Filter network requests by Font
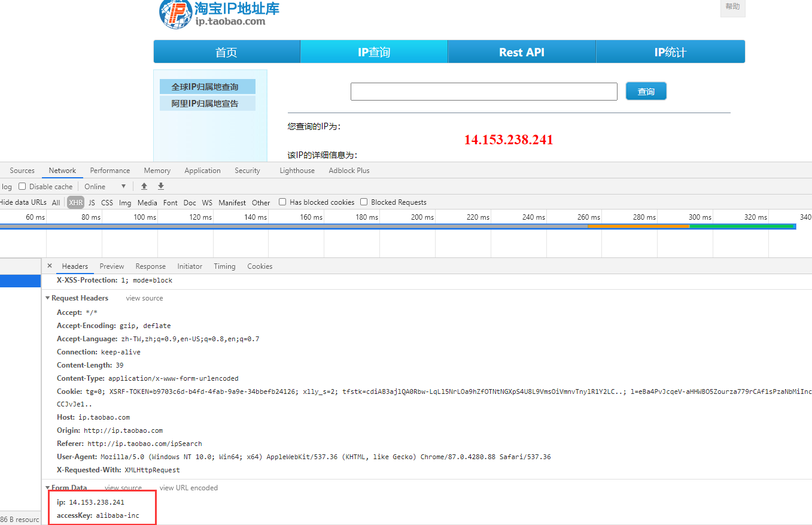 click(x=170, y=202)
